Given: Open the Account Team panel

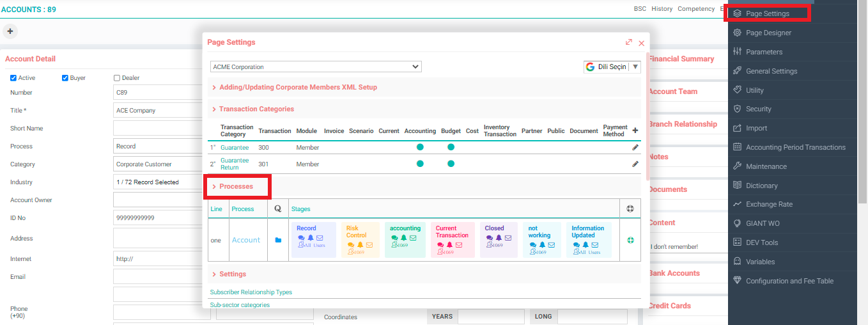Looking at the screenshot, I should click(673, 91).
